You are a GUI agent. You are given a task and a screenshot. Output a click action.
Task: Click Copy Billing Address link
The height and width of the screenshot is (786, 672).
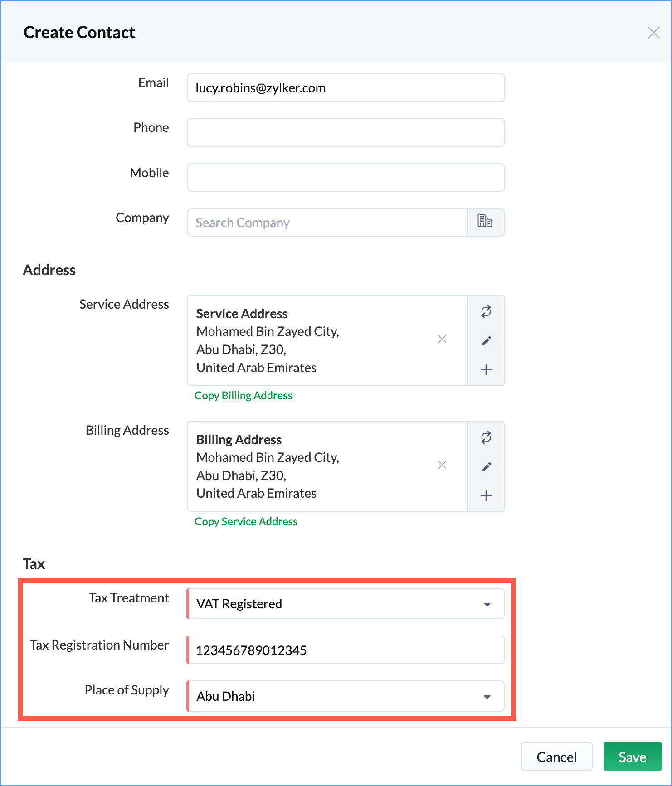243,396
